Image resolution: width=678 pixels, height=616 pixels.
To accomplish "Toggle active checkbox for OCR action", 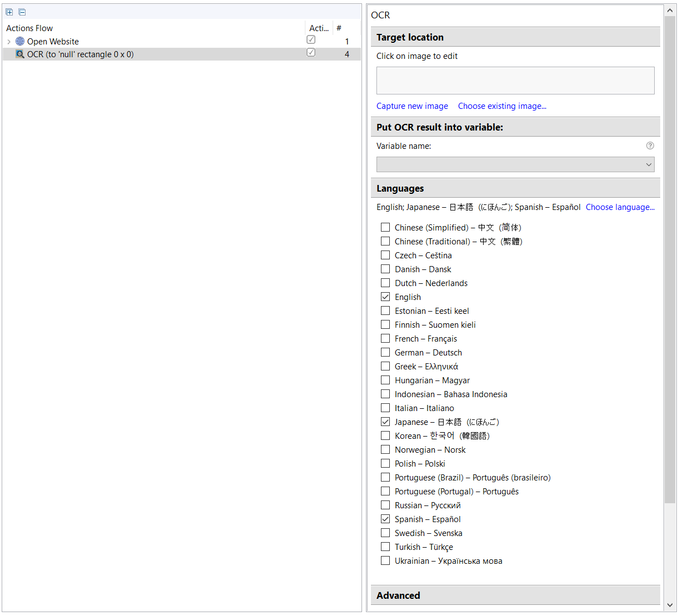I will coord(311,52).
